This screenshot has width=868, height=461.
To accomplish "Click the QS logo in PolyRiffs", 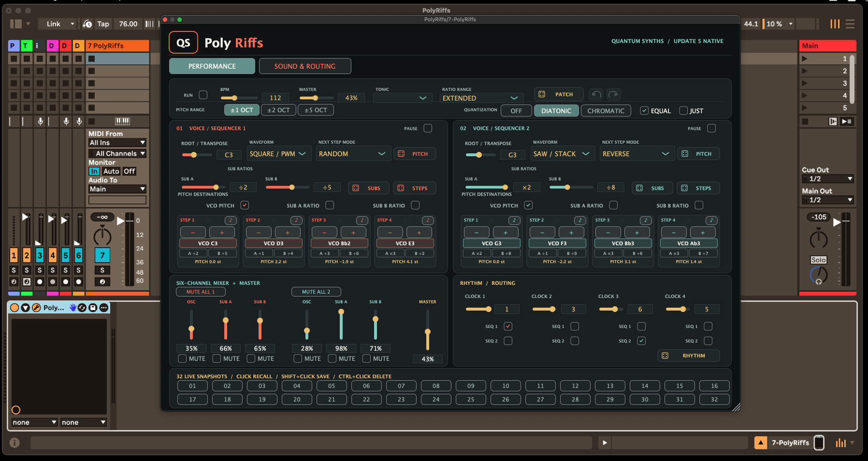I will (x=183, y=43).
